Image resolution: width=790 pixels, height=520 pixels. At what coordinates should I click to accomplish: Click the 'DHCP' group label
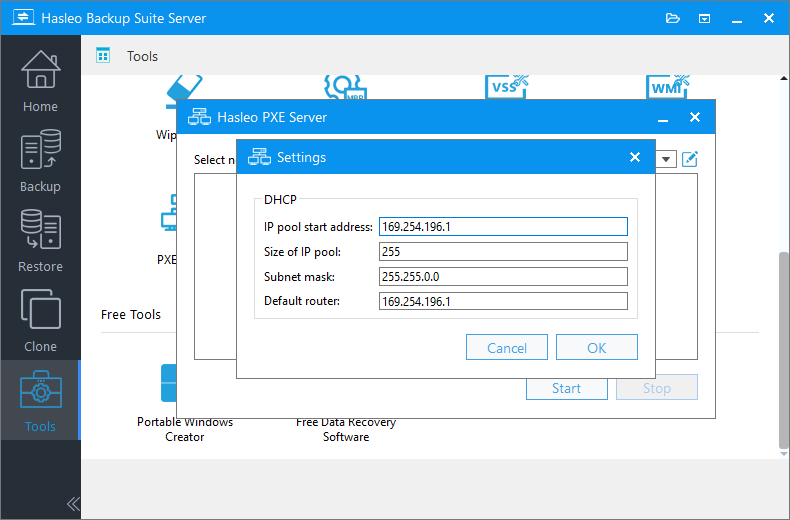point(280,200)
